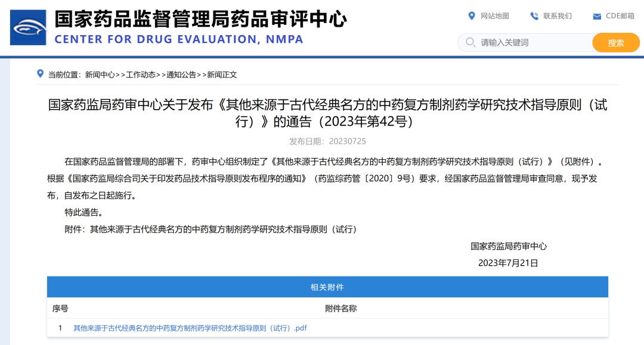Screen dimensions: 644x345
Task: Click the announcement headline (2023年第42号)
Action: point(327,113)
